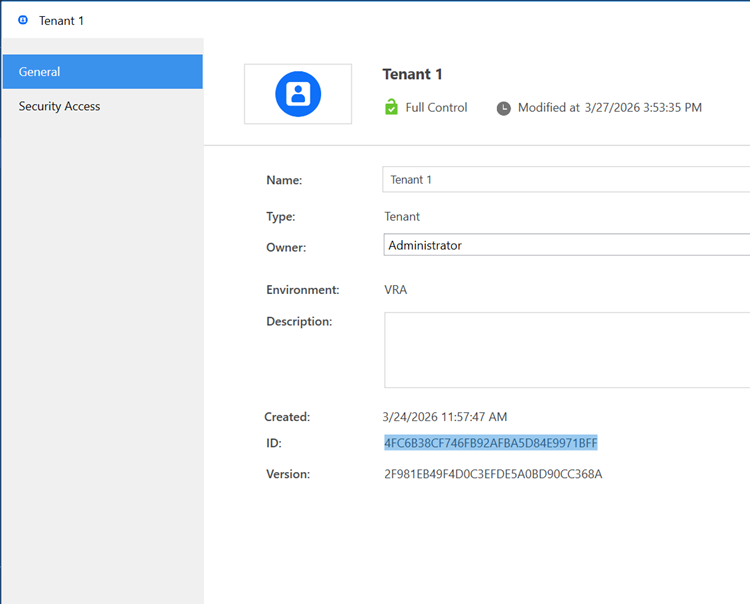
Task: Click the Type value Tenant
Action: [402, 217]
